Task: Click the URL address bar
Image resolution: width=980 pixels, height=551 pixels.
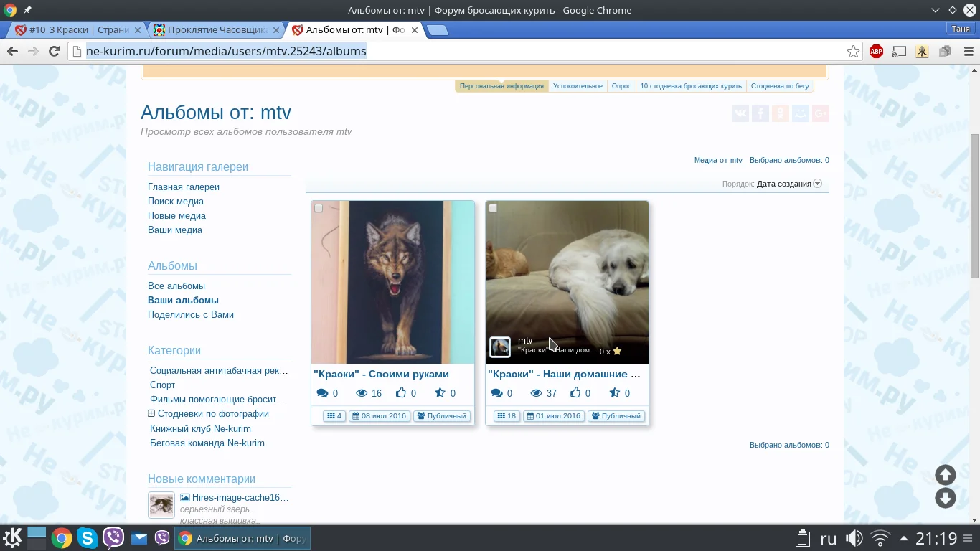Action: coord(459,52)
